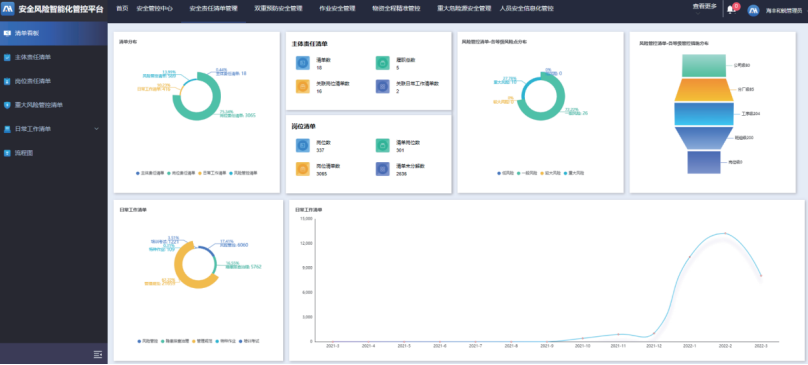This screenshot has width=808, height=365.
Task: Open 清单看板 sidebar item icon
Action: pos(7,34)
